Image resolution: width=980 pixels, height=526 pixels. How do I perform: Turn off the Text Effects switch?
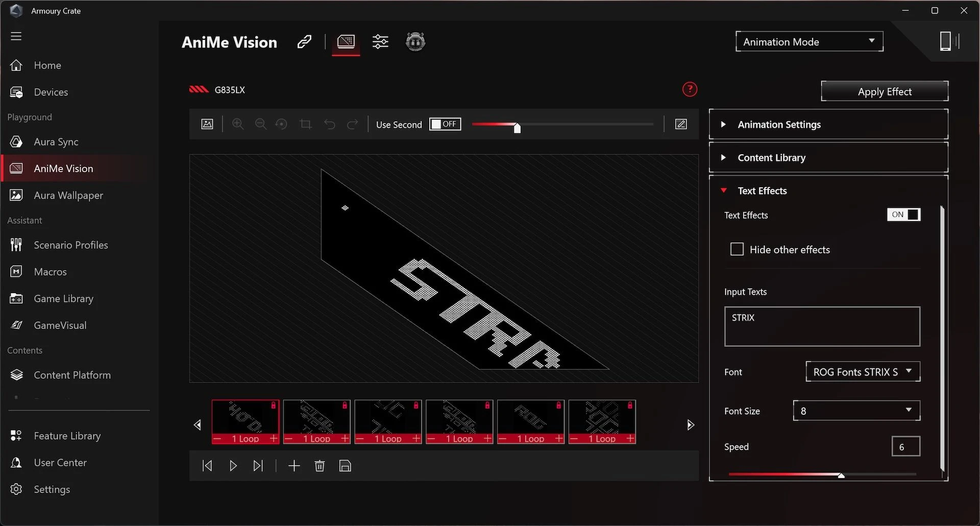[x=903, y=214]
